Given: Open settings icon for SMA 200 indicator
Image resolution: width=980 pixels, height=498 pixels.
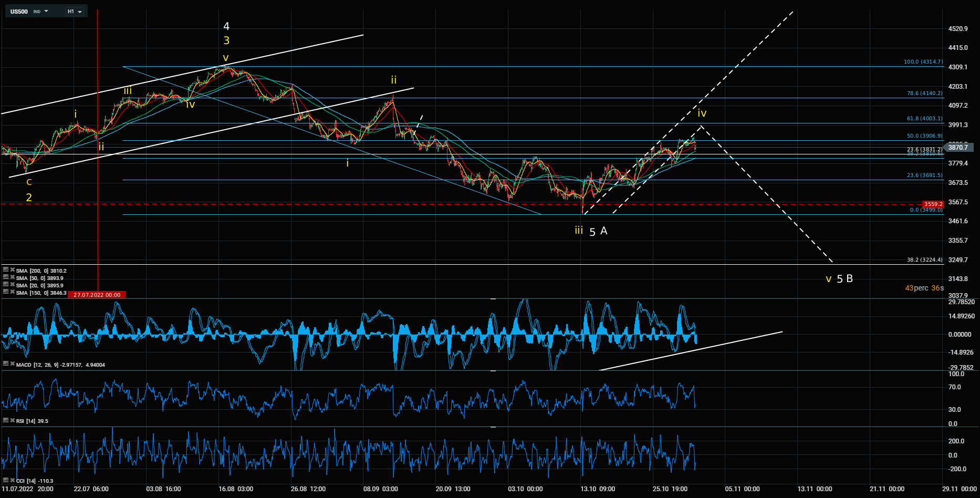Looking at the screenshot, I should [6, 269].
